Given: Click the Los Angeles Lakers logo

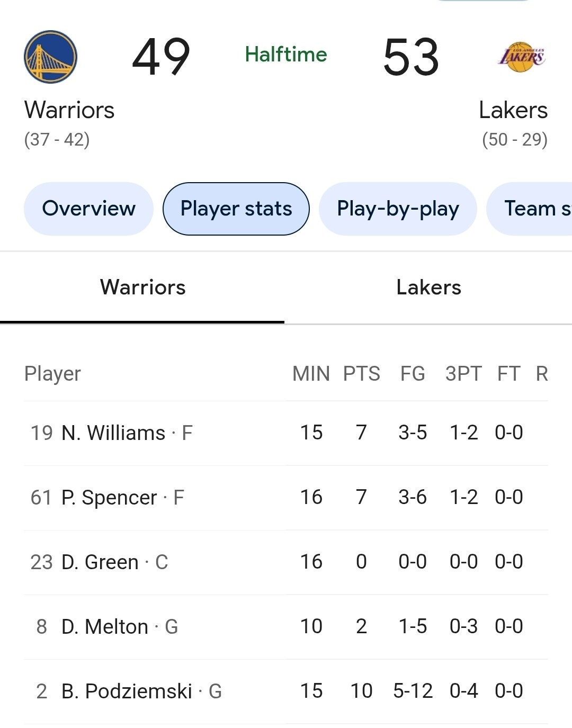Looking at the screenshot, I should 522,57.
